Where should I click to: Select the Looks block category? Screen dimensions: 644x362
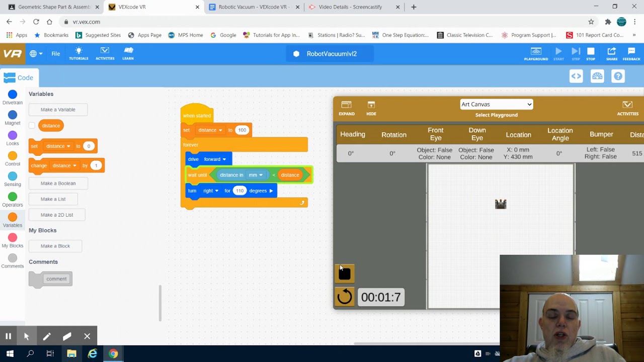(x=13, y=138)
